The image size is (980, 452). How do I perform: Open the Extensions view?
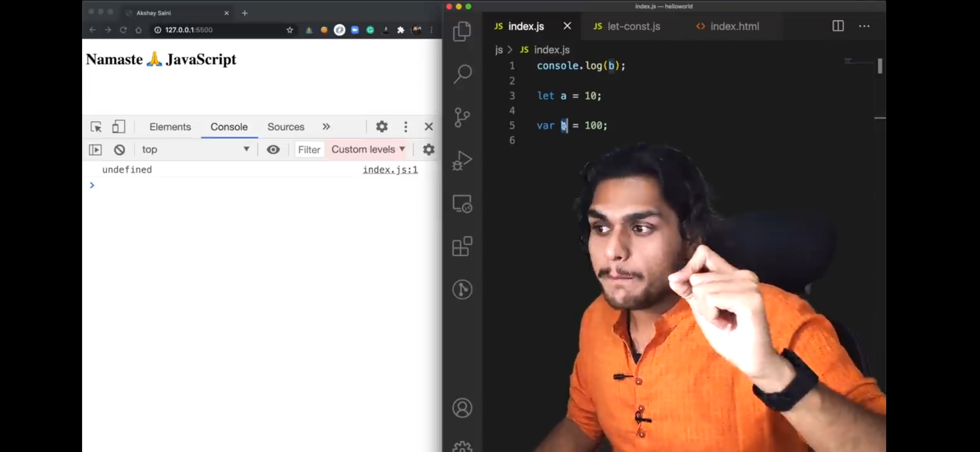(x=462, y=246)
